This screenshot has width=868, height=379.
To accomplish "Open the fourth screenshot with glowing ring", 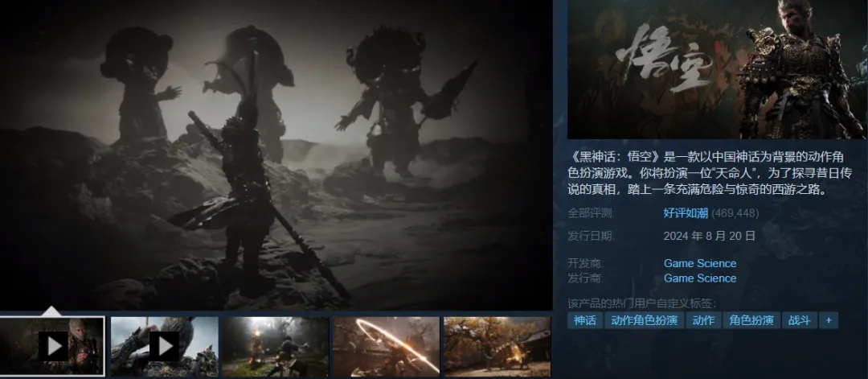I will pyautogui.click(x=387, y=346).
